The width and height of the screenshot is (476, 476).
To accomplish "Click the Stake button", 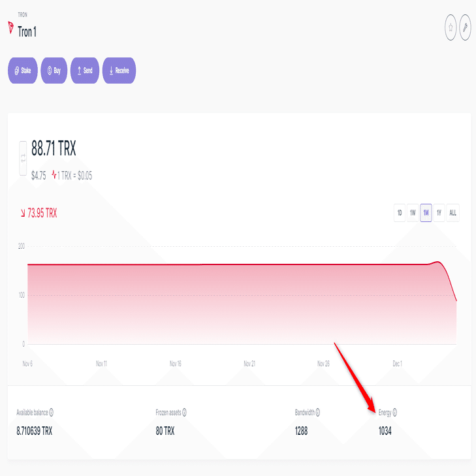I will click(x=23, y=71).
